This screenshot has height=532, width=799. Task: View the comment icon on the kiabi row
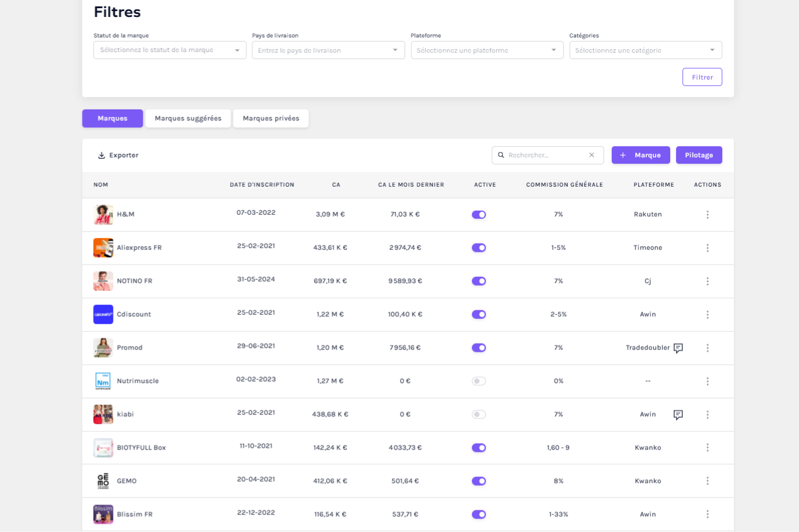coord(678,415)
